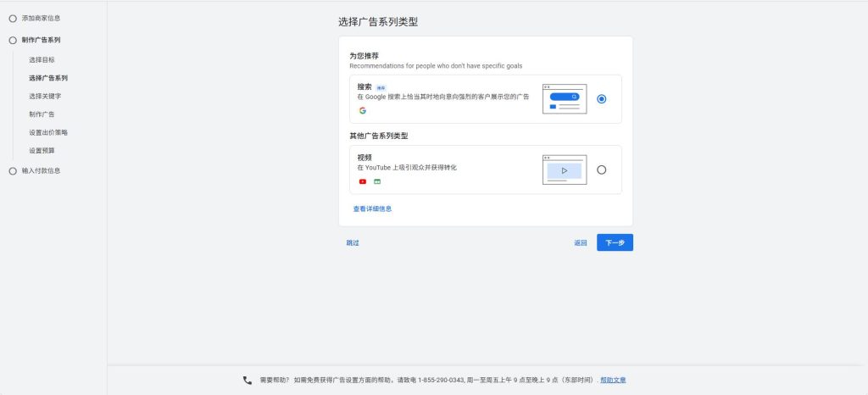Click the 返回 link

(580, 243)
